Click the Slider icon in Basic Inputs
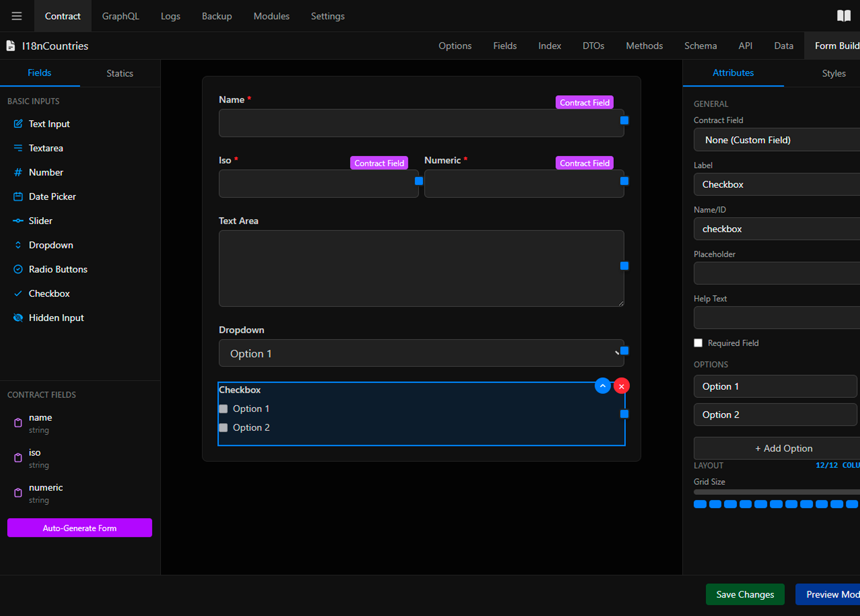This screenshot has width=860, height=616. coord(18,221)
